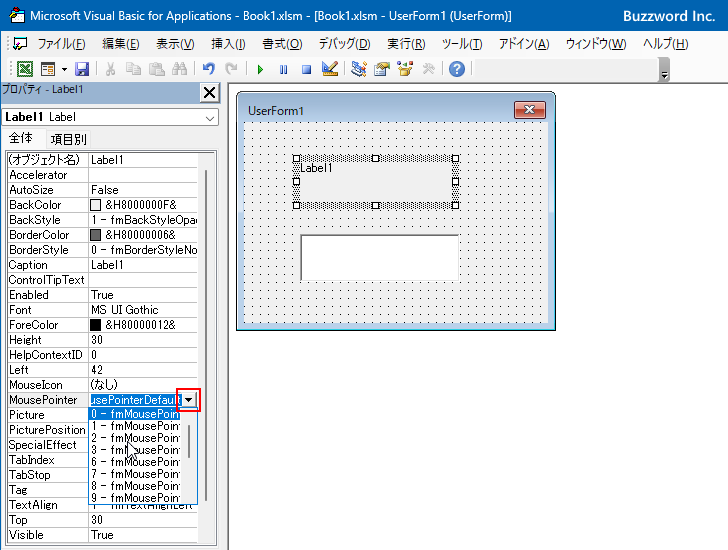Open the ウィンドウ(W) menu

pyautogui.click(x=596, y=44)
